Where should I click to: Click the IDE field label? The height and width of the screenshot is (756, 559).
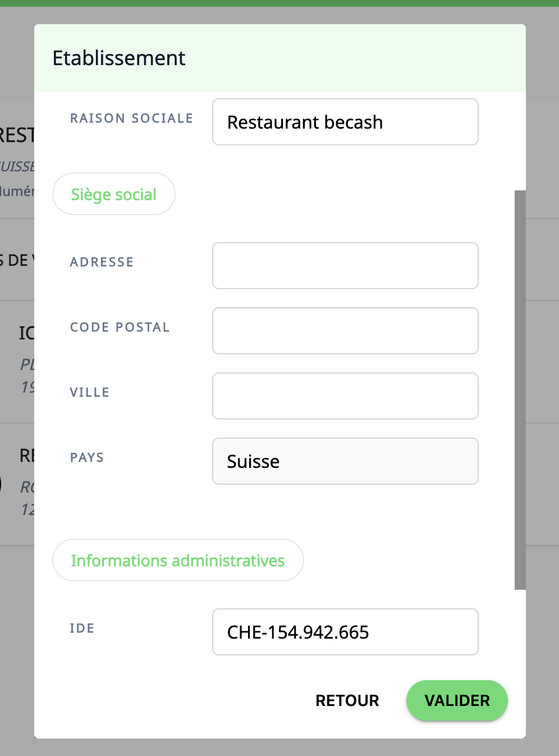coord(82,629)
